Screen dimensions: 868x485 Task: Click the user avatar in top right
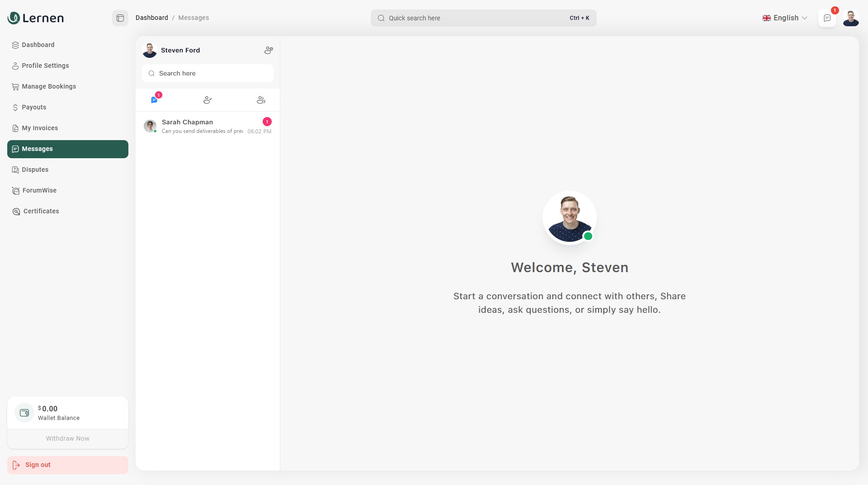coord(850,18)
